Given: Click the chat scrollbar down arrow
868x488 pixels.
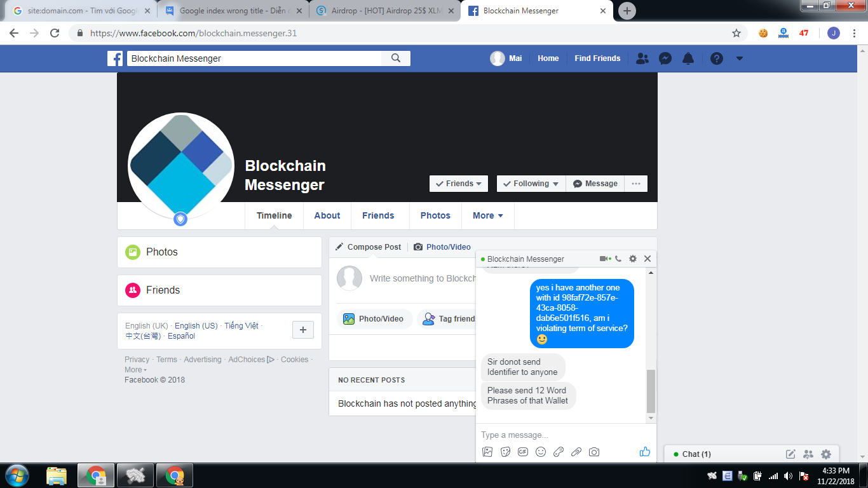Looking at the screenshot, I should 651,419.
